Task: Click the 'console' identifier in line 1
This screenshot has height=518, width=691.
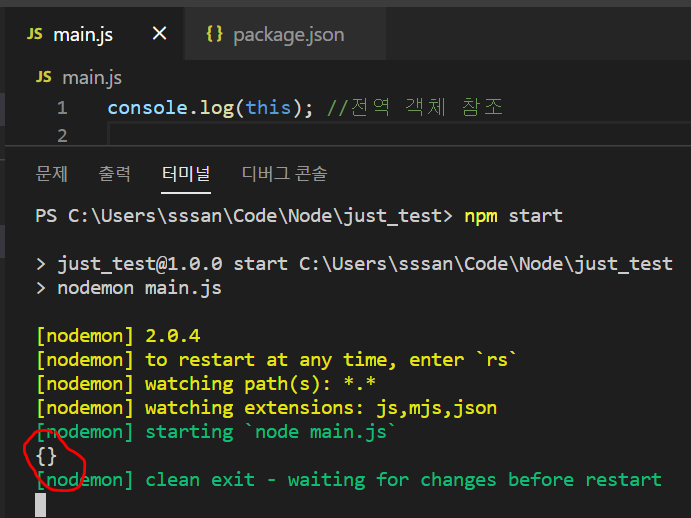Action: click(146, 108)
